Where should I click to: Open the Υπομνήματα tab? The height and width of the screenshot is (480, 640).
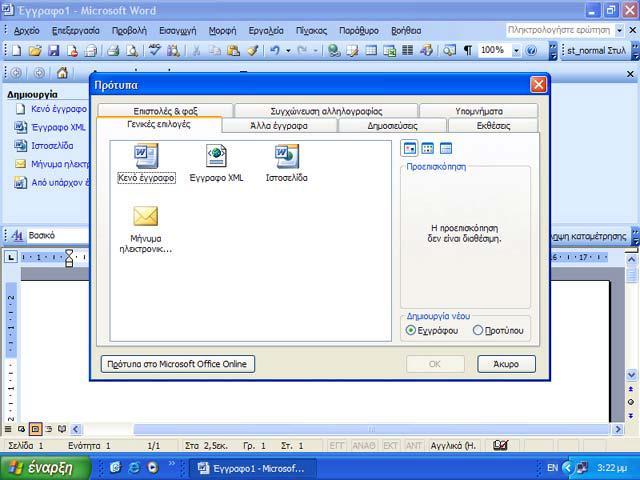click(479, 111)
